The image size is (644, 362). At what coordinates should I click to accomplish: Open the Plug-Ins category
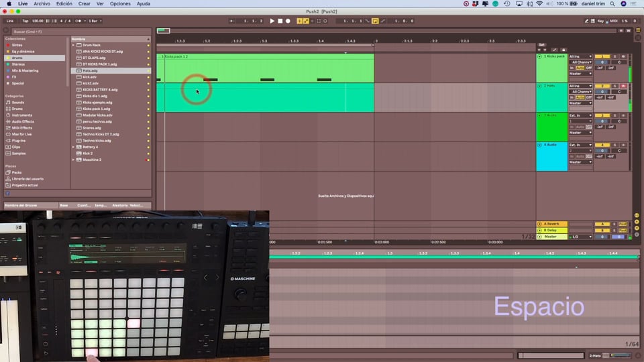[x=19, y=141]
